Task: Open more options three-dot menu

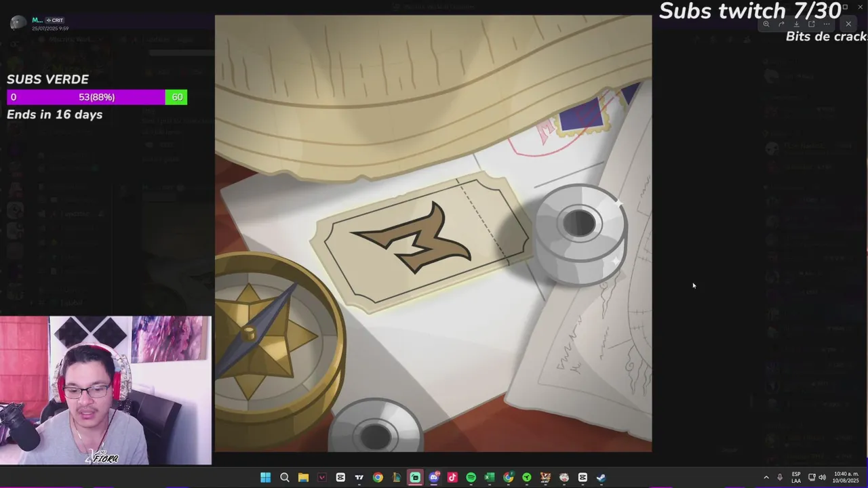Action: tap(826, 24)
